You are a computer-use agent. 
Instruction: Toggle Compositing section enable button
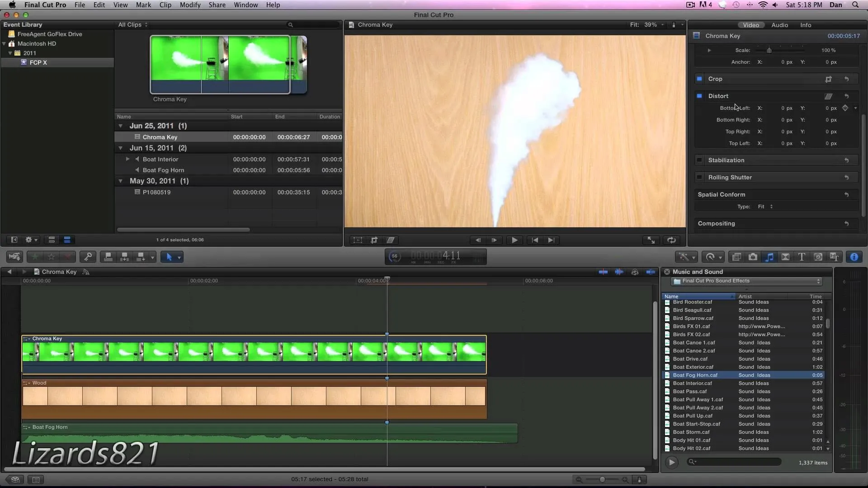click(700, 224)
